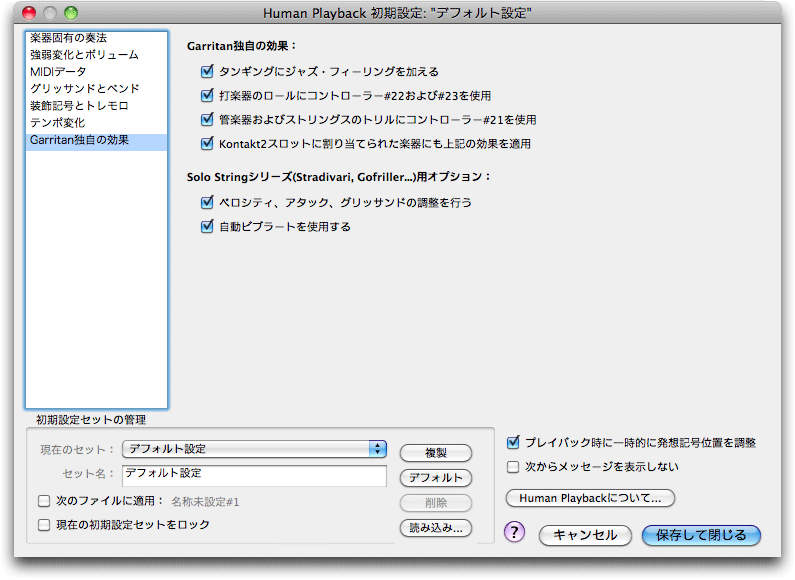
Task: Click the purple help question mark icon
Action: [514, 532]
